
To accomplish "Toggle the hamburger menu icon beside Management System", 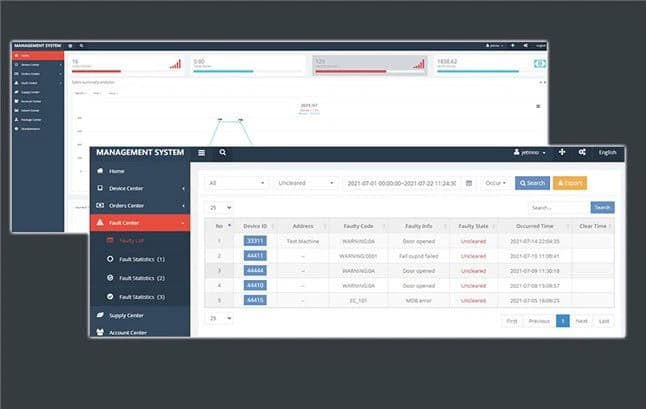I will click(x=201, y=153).
